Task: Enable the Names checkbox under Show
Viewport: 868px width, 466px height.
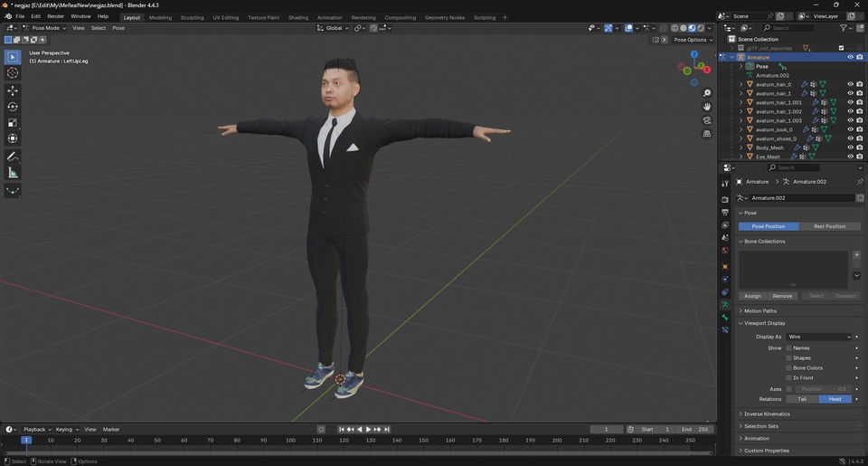Action: [x=788, y=347]
